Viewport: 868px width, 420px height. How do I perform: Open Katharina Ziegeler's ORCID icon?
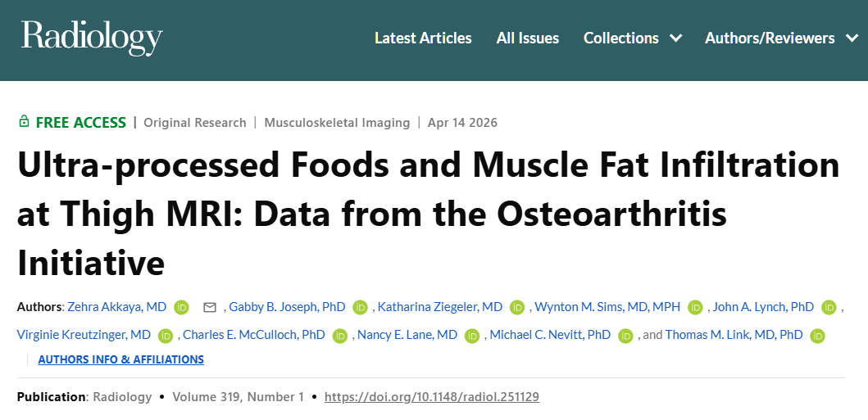point(517,307)
